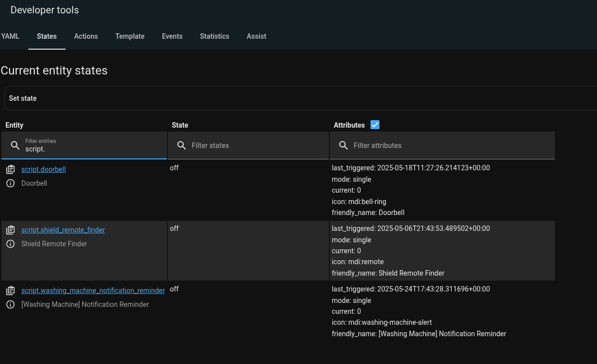Switch to the Statistics tab
The image size is (597, 364).
215,36
